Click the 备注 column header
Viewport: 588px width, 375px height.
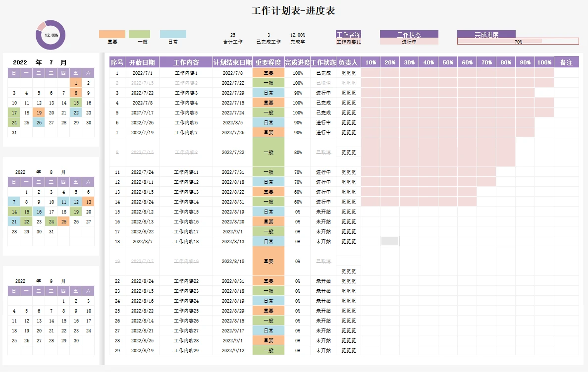click(x=566, y=62)
